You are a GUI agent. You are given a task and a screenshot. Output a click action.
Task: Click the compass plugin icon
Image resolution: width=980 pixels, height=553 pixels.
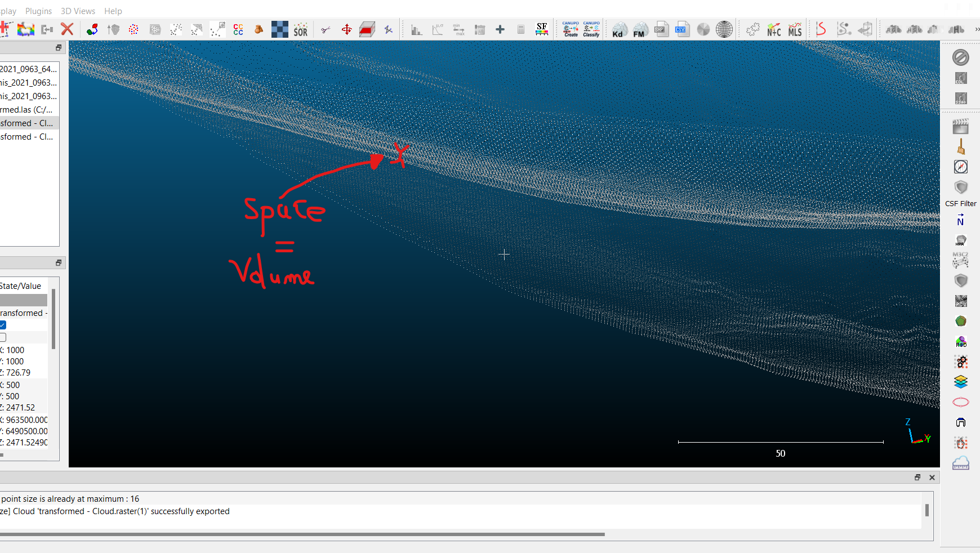961,167
